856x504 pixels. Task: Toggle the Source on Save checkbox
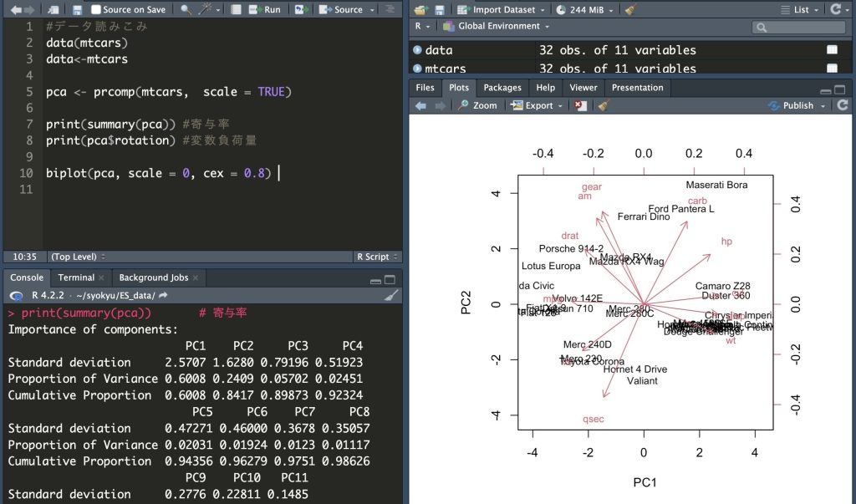pos(96,9)
